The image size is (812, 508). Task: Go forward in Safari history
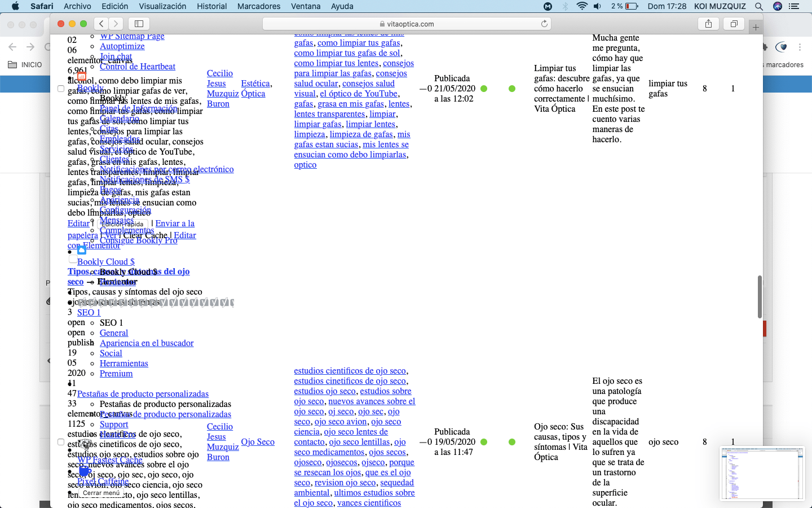116,23
